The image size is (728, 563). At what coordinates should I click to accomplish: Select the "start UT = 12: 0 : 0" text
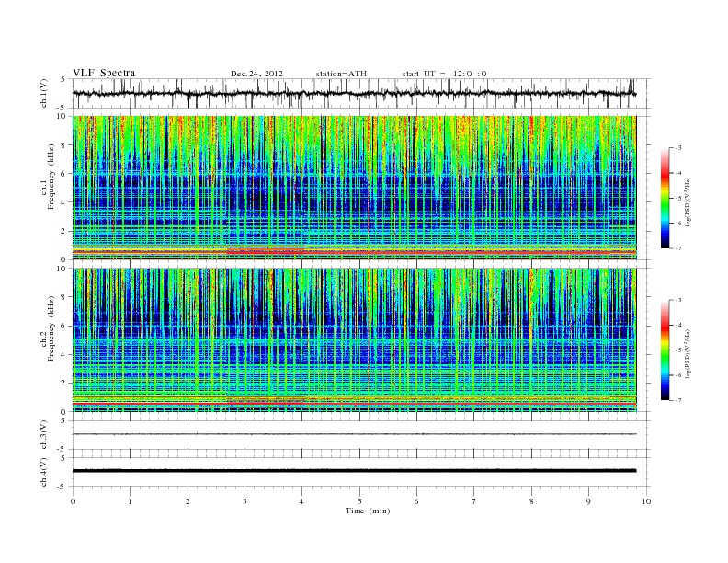444,74
